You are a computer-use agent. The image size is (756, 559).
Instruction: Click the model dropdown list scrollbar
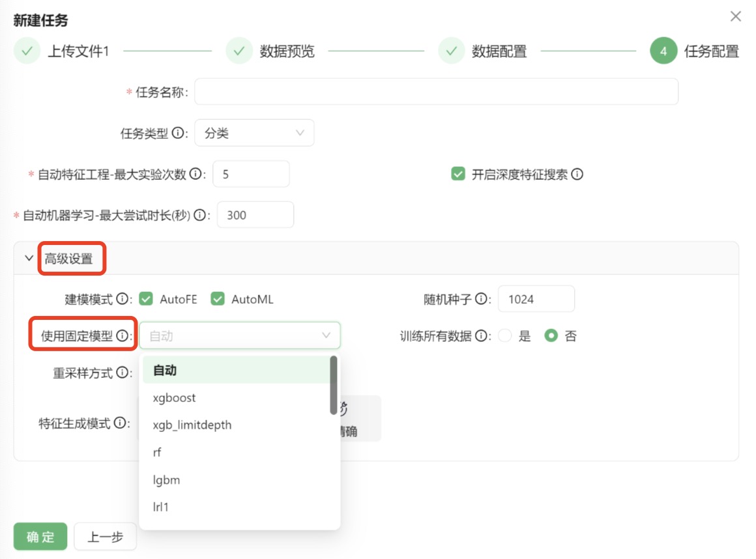(x=334, y=384)
